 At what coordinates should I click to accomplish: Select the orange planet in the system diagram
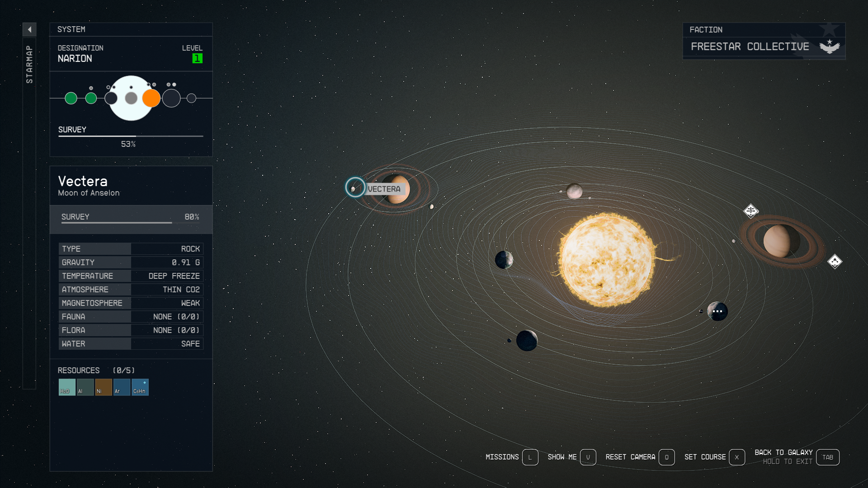coord(151,98)
